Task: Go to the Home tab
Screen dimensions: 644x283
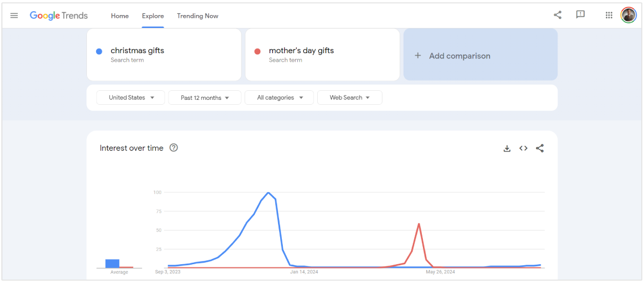Action: (x=120, y=16)
